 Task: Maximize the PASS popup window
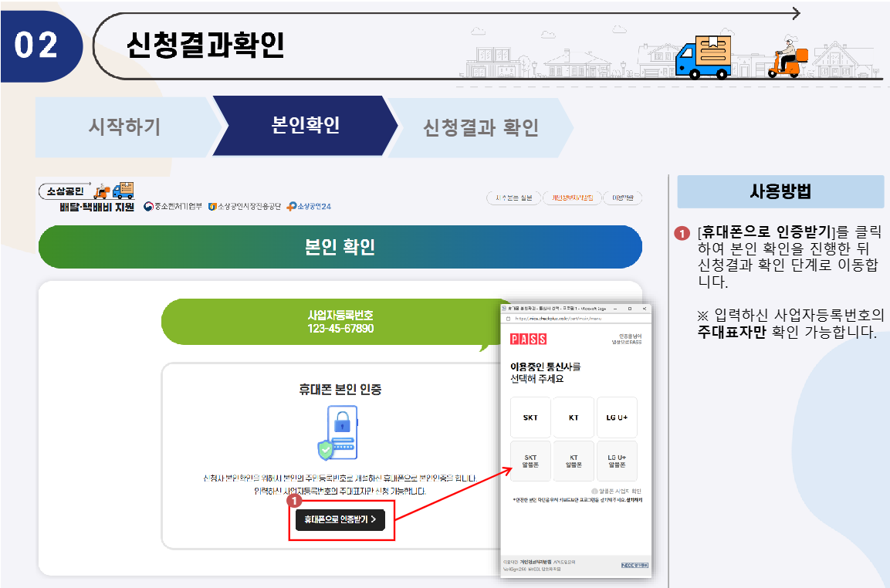(629, 308)
